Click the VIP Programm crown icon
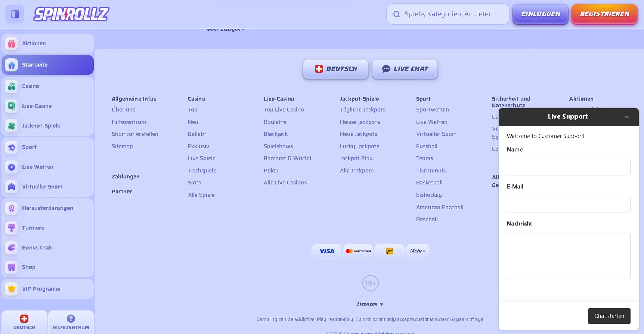Viewport: 644px width, 334px height. pos(12,289)
